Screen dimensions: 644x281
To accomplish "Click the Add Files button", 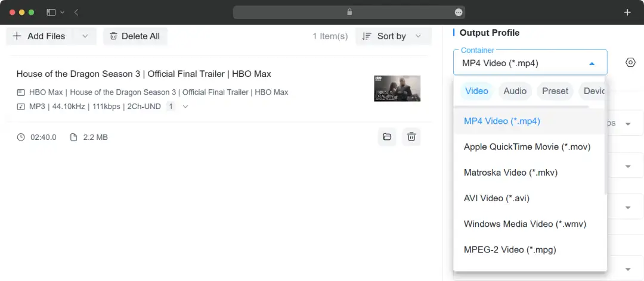I will [39, 36].
